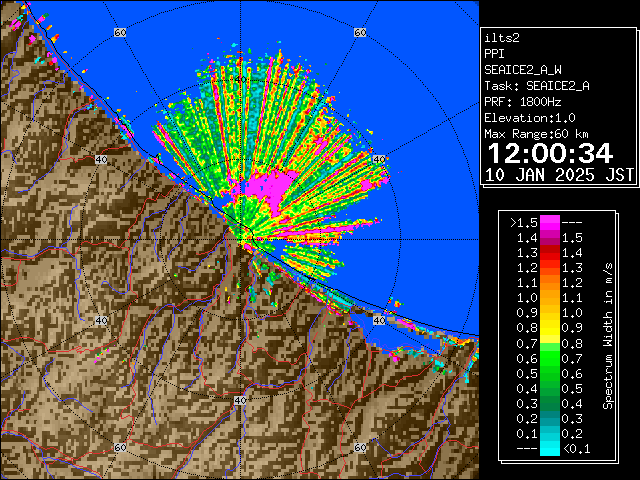The image size is (640, 480).
Task: Click the bottom-right '60' range ring label
Action: pyautogui.click(x=360, y=447)
